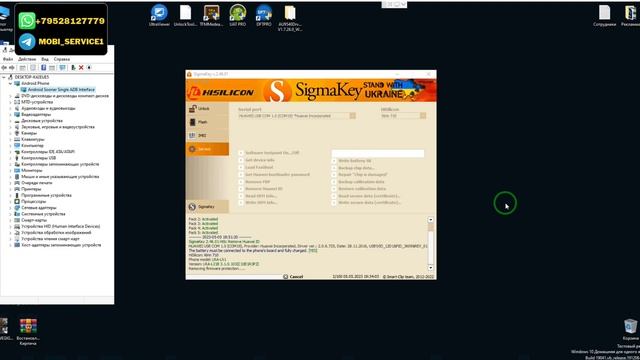The height and width of the screenshot is (360, 640).
Task: Expand Камеры node in Device Manager
Action: (11, 133)
